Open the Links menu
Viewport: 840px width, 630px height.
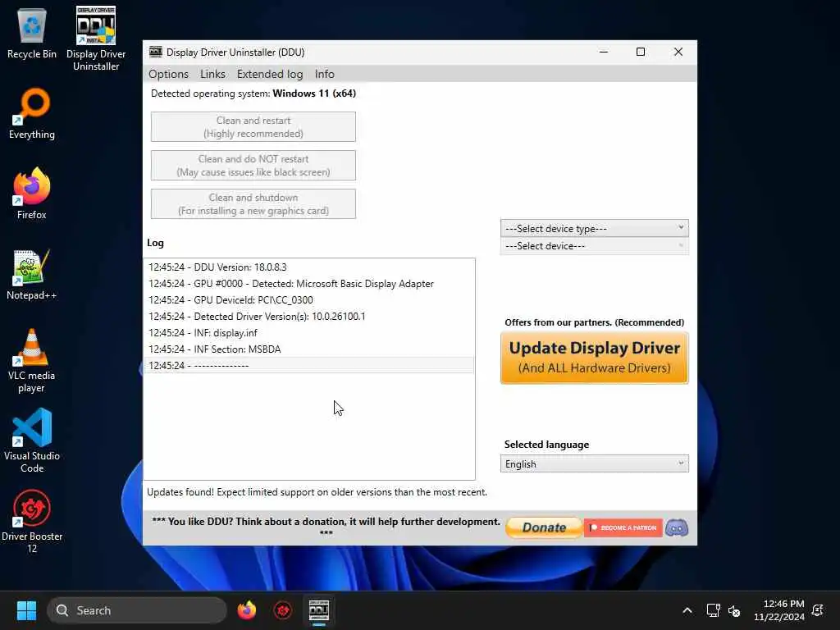212,74
